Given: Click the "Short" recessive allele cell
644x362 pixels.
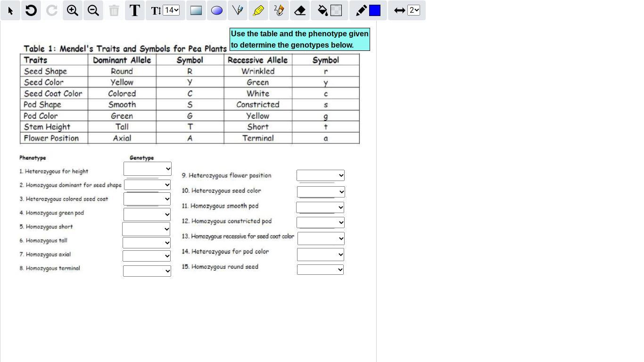Looking at the screenshot, I should (x=258, y=127).
